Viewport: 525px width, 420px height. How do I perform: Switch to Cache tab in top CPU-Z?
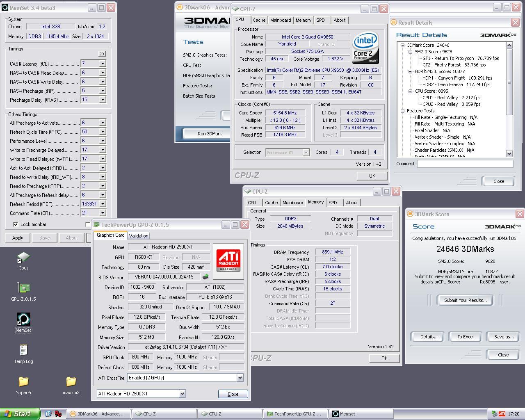(x=259, y=20)
